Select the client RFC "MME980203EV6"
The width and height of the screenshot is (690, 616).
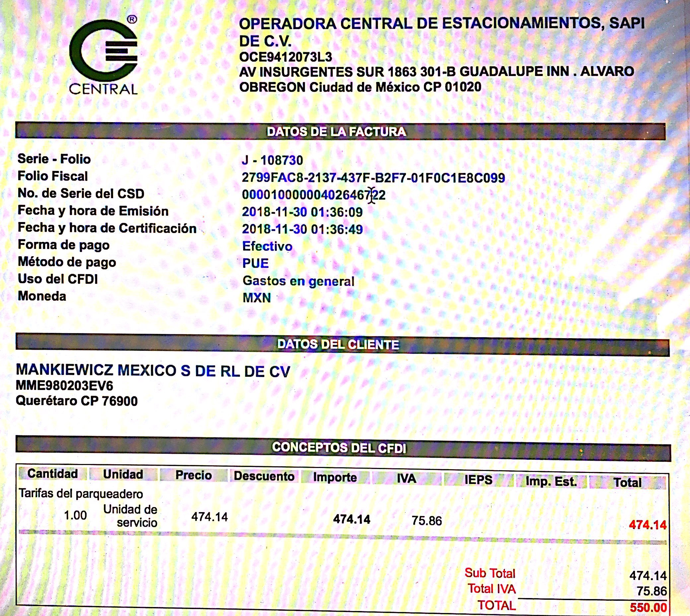point(64,386)
